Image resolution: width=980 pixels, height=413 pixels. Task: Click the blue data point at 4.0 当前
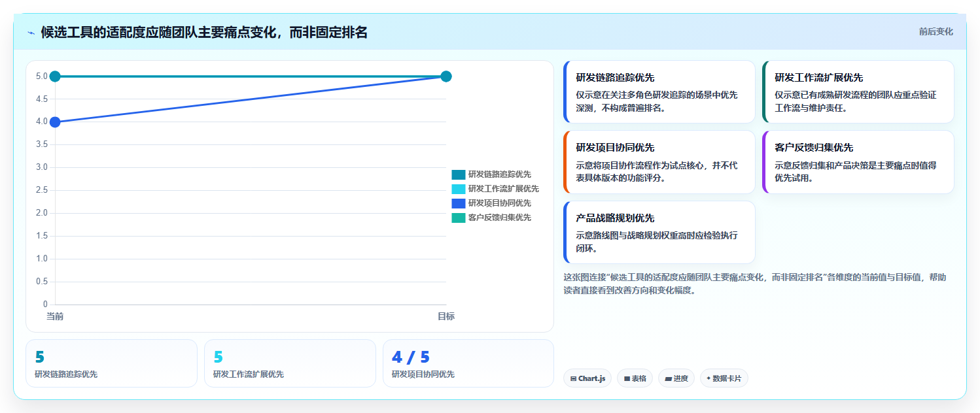coord(55,122)
